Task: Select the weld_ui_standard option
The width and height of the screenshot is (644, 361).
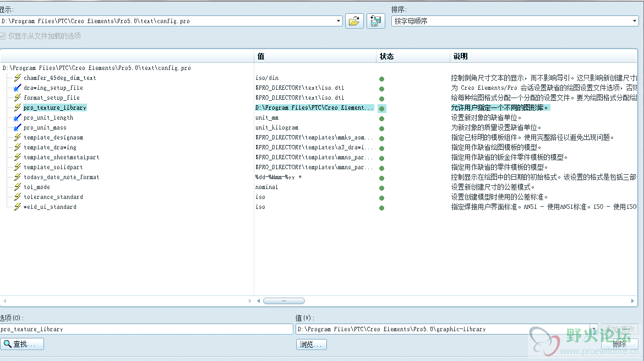Action: [50, 207]
